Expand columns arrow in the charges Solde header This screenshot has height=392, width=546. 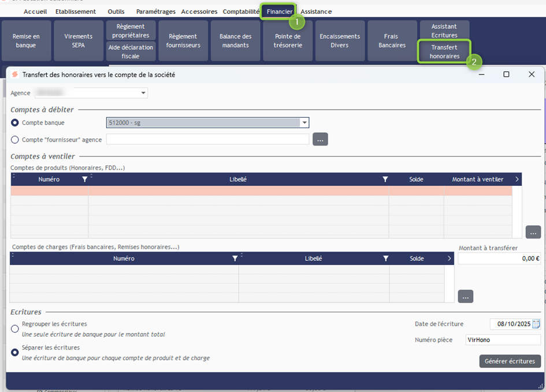[450, 259]
